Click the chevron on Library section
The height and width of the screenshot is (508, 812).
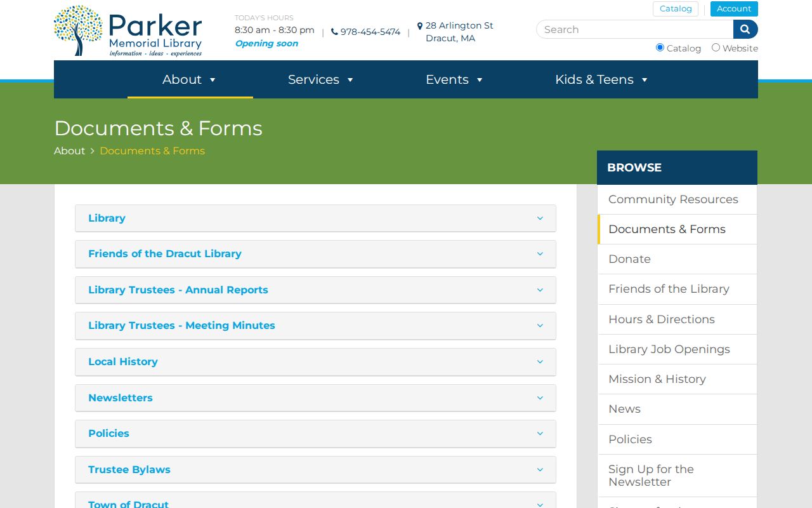[540, 218]
